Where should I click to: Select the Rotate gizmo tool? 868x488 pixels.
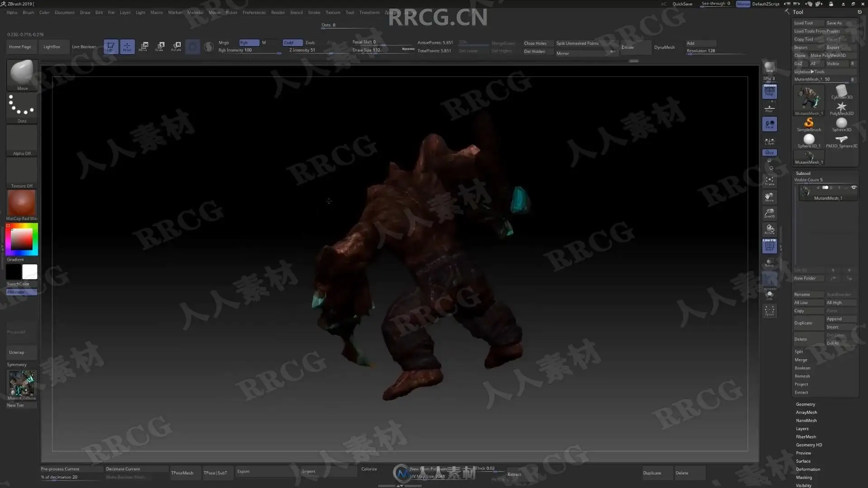(x=176, y=47)
